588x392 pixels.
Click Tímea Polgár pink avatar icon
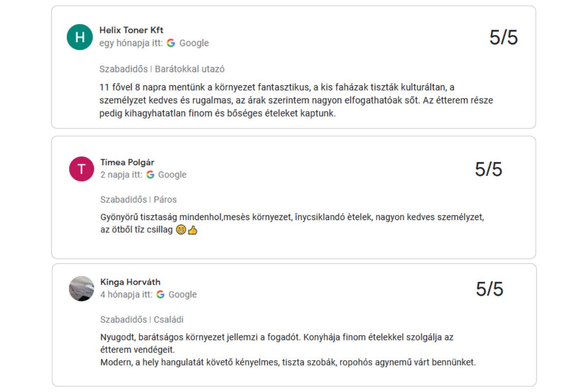click(81, 169)
